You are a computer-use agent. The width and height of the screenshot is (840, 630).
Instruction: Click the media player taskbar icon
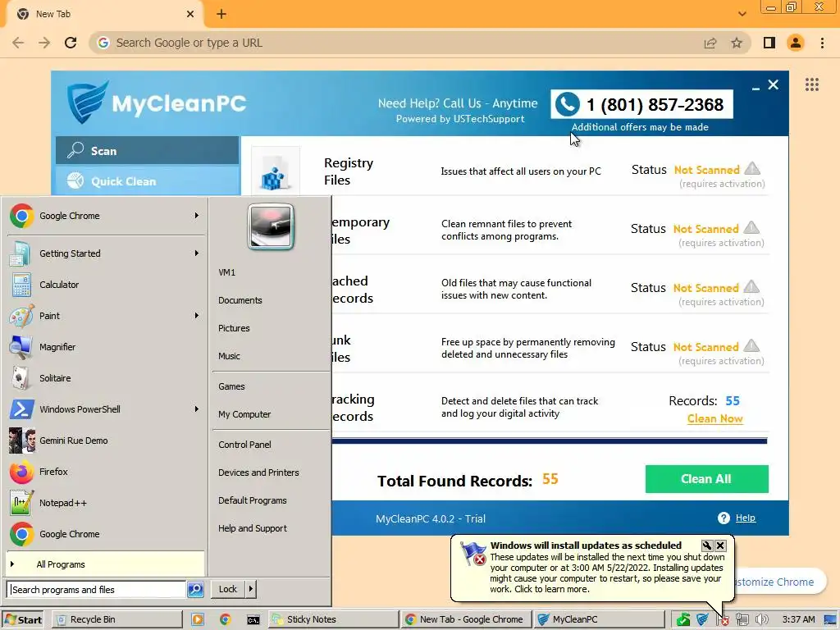(198, 620)
